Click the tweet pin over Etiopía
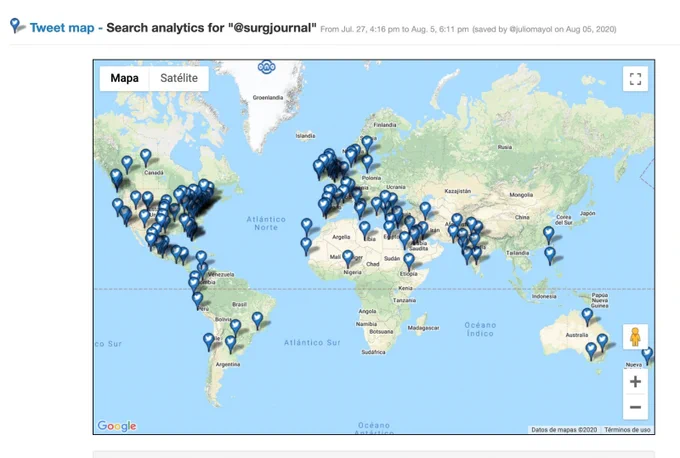Viewport: 680px width, 458px height. (x=409, y=262)
